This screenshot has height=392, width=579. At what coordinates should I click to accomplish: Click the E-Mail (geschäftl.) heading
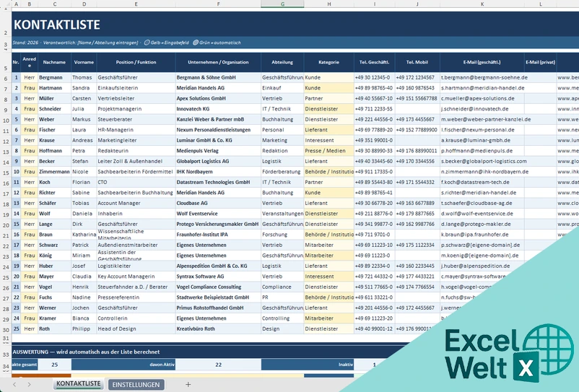point(482,62)
